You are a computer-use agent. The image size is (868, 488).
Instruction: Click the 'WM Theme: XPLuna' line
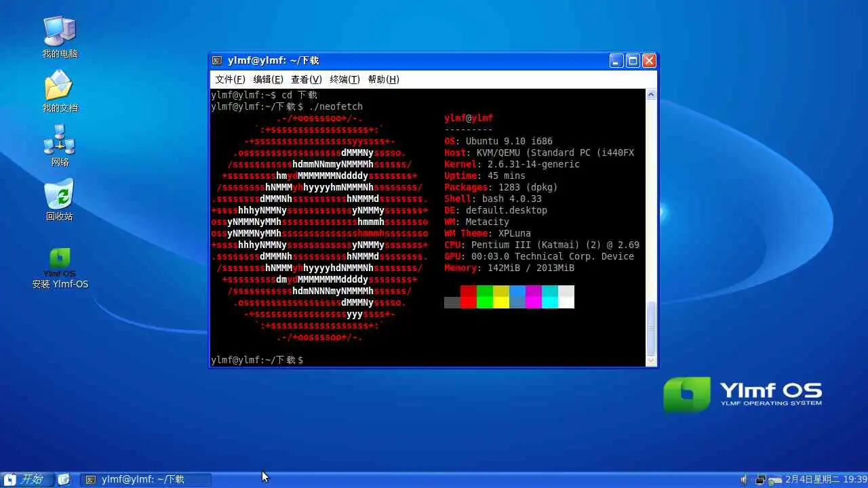(x=488, y=233)
